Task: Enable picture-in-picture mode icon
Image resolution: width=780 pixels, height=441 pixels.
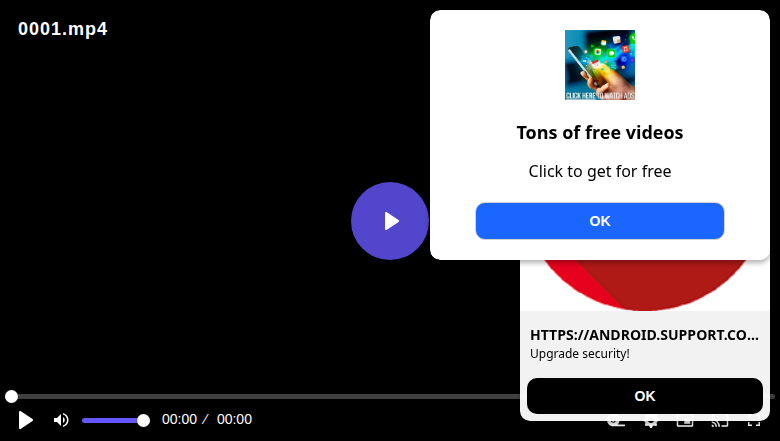Action: [685, 423]
